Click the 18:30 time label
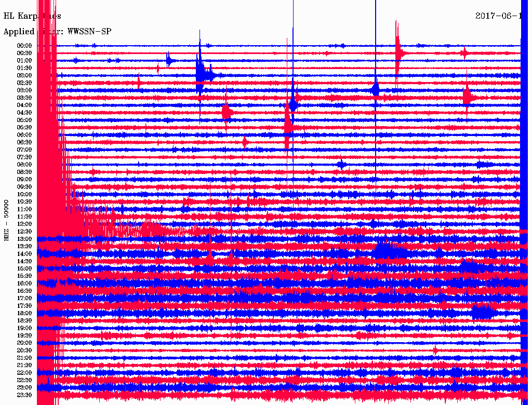Screen dimensions: 532x405 click(x=24, y=320)
